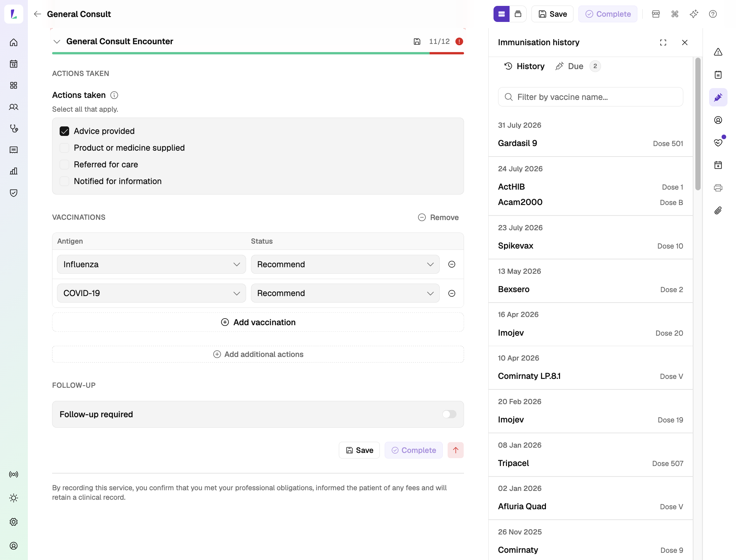Click Add vaccination button
The height and width of the screenshot is (560, 736).
click(x=258, y=322)
